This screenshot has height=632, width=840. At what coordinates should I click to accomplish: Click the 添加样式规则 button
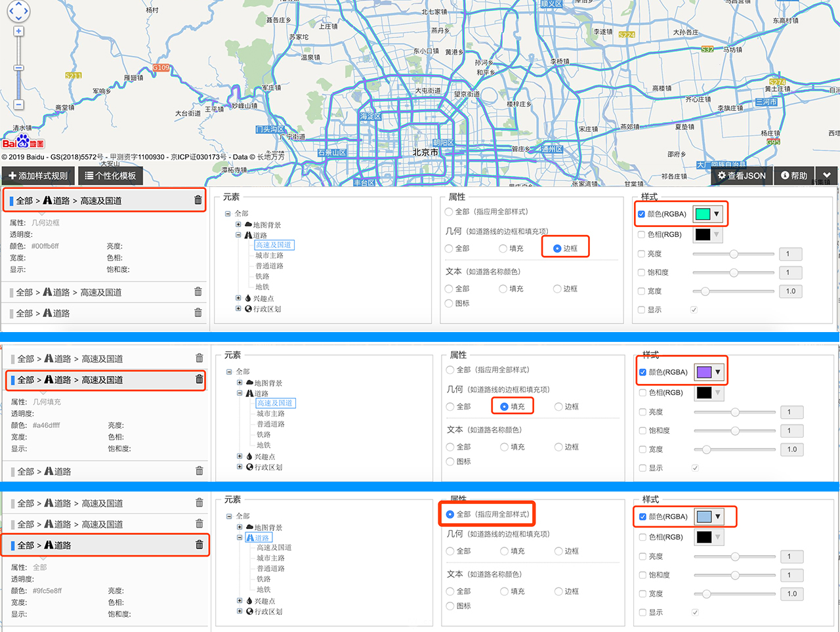(38, 175)
